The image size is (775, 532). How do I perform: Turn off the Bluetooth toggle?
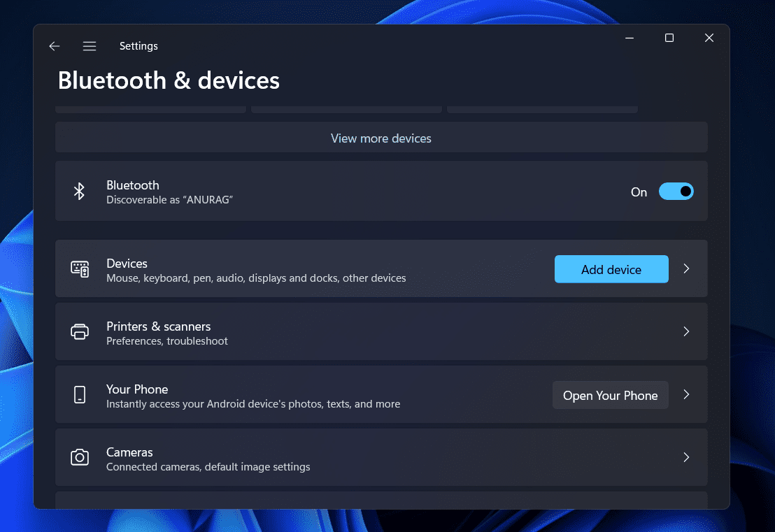(676, 192)
